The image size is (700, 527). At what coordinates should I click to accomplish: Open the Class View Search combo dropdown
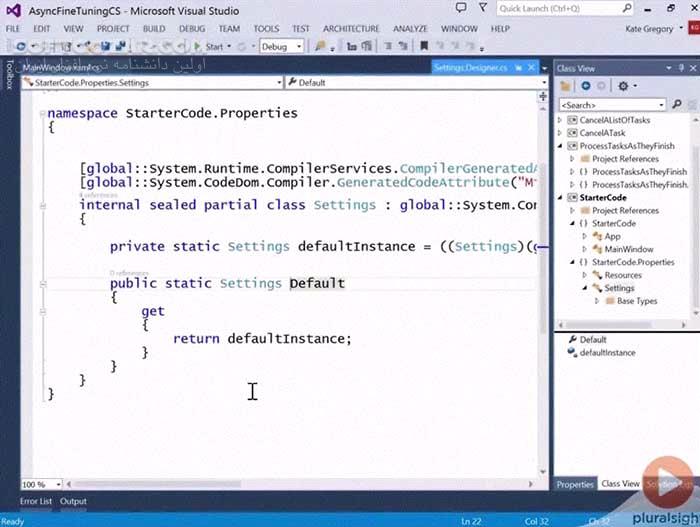click(662, 105)
